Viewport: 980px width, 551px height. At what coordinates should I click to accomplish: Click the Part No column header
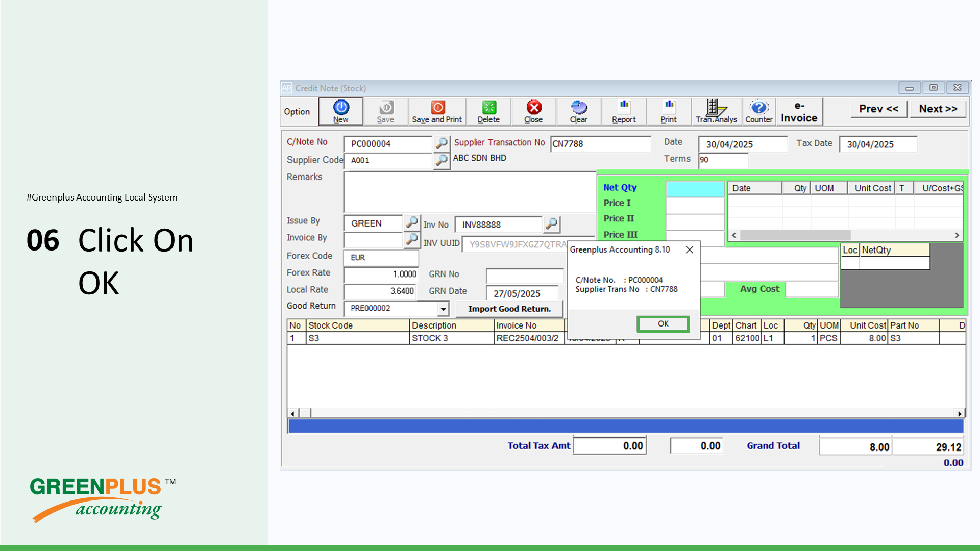914,325
